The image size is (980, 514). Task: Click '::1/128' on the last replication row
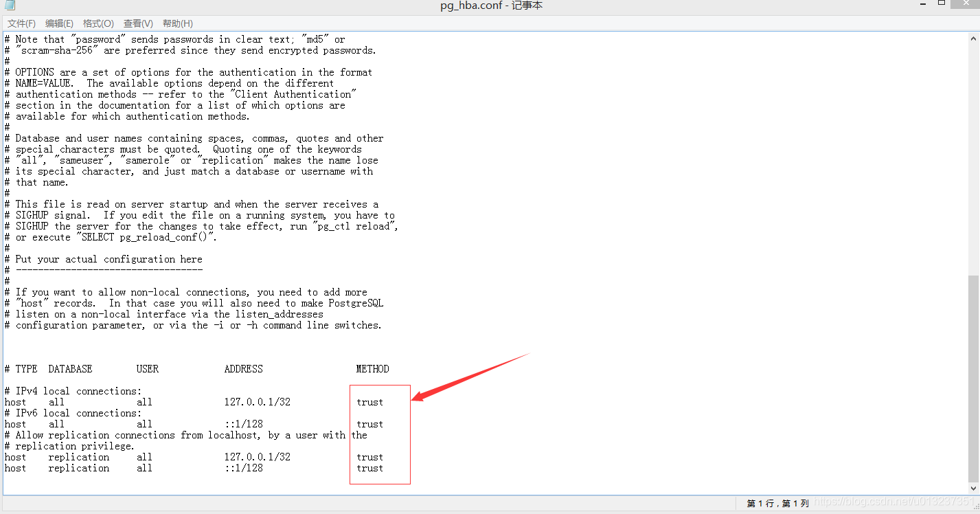pyautogui.click(x=244, y=468)
